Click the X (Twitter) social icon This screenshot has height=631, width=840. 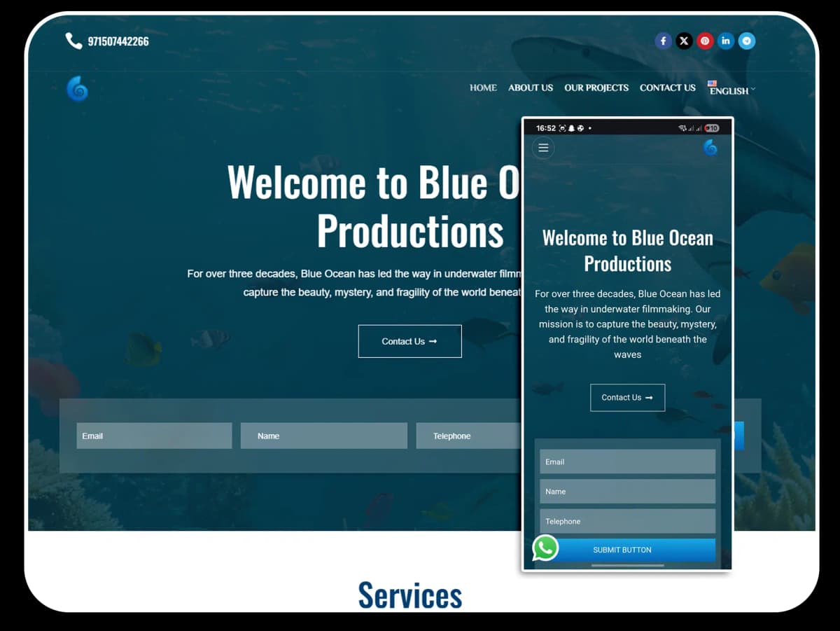pyautogui.click(x=684, y=41)
